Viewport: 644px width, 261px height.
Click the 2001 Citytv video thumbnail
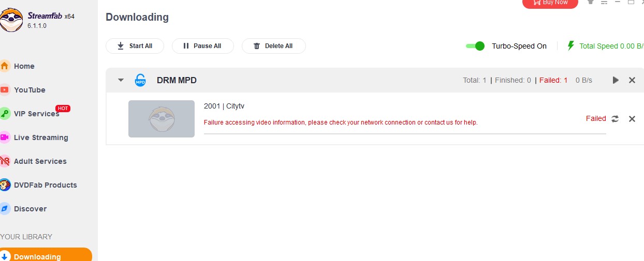[x=162, y=119]
